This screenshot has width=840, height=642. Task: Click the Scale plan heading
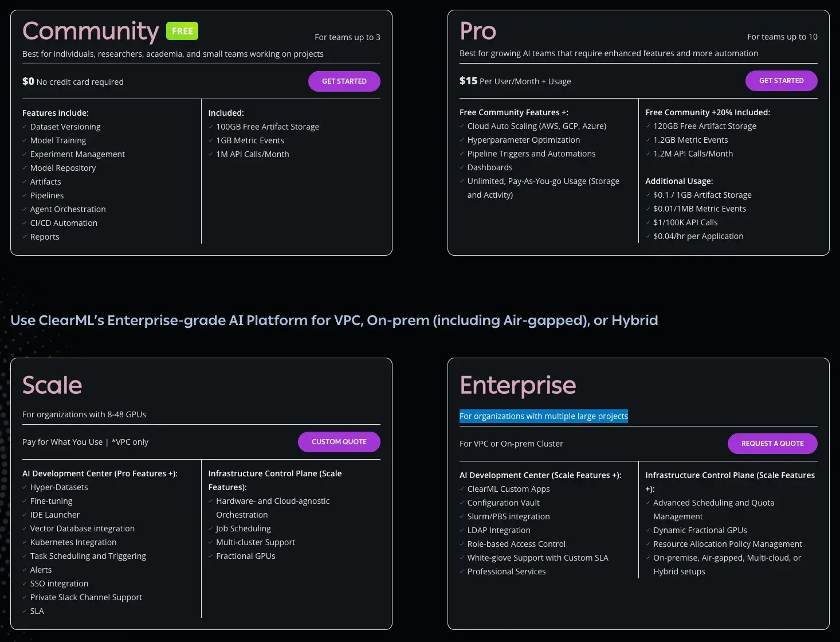(x=52, y=385)
